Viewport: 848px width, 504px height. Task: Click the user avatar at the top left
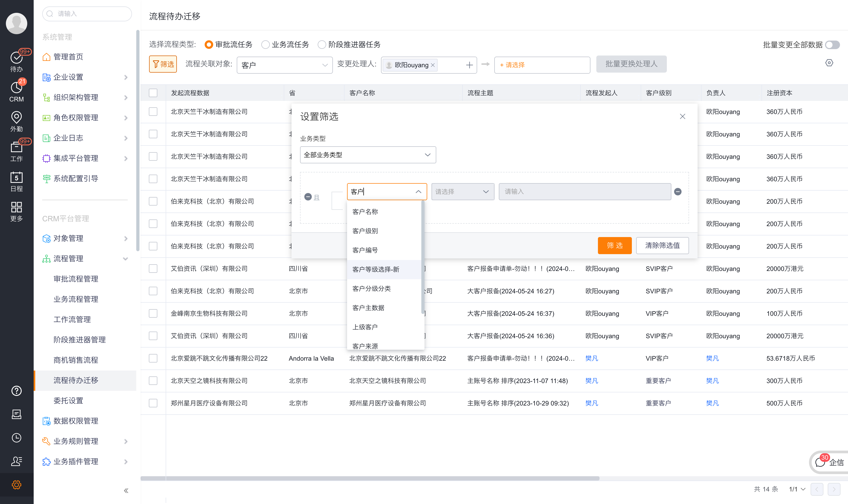pyautogui.click(x=16, y=23)
